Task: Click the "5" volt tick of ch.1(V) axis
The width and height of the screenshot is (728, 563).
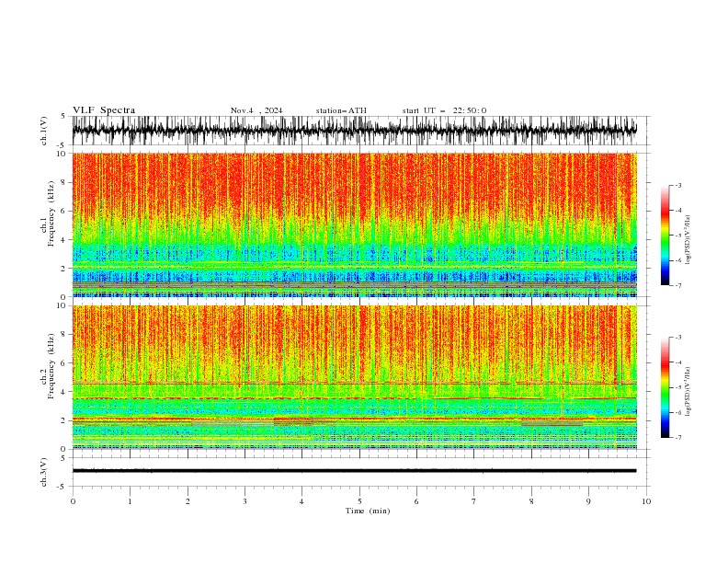Action: (63, 116)
